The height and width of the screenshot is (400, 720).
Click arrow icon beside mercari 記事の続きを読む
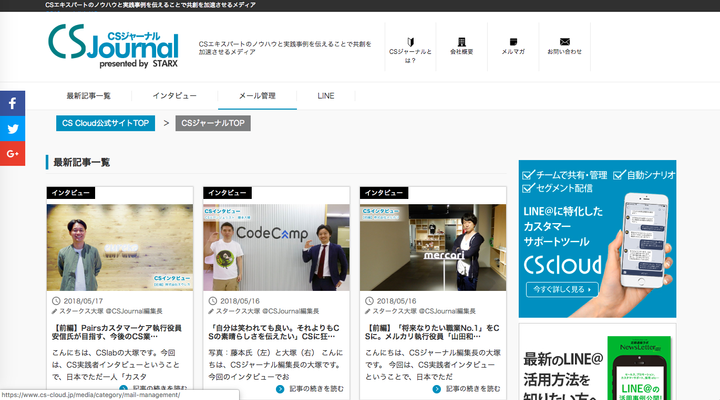point(437,389)
